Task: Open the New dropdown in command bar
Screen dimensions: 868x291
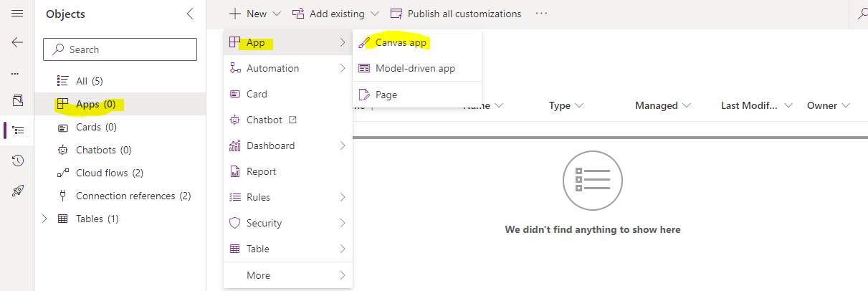Action: tap(254, 14)
